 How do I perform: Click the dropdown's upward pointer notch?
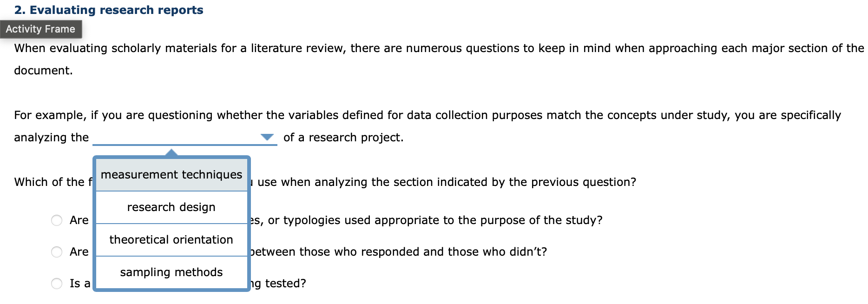(x=171, y=152)
